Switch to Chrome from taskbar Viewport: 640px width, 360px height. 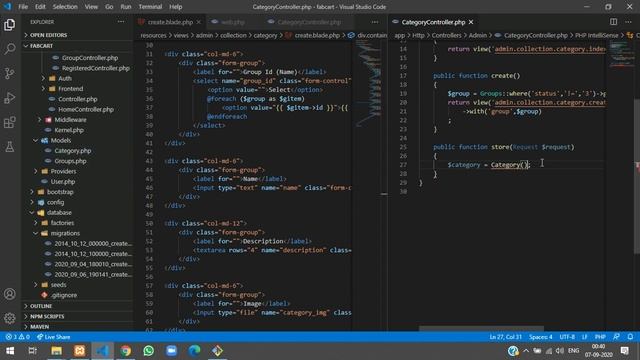pos(126,351)
